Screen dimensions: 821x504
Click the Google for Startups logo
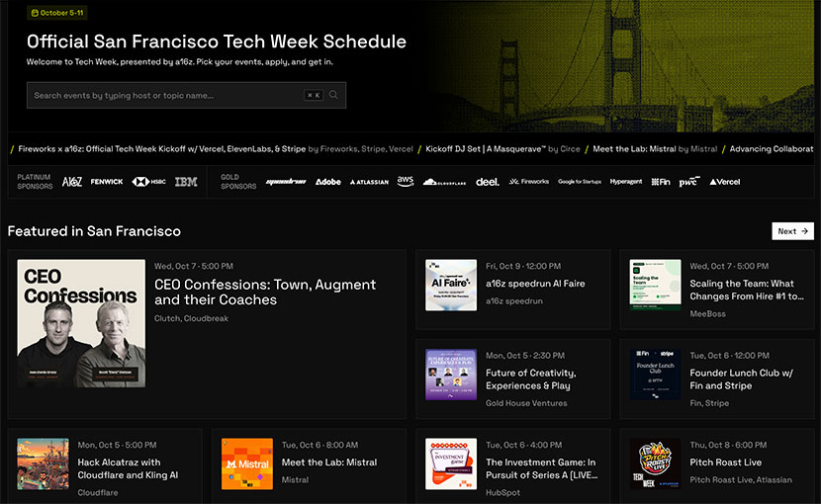pyautogui.click(x=580, y=182)
